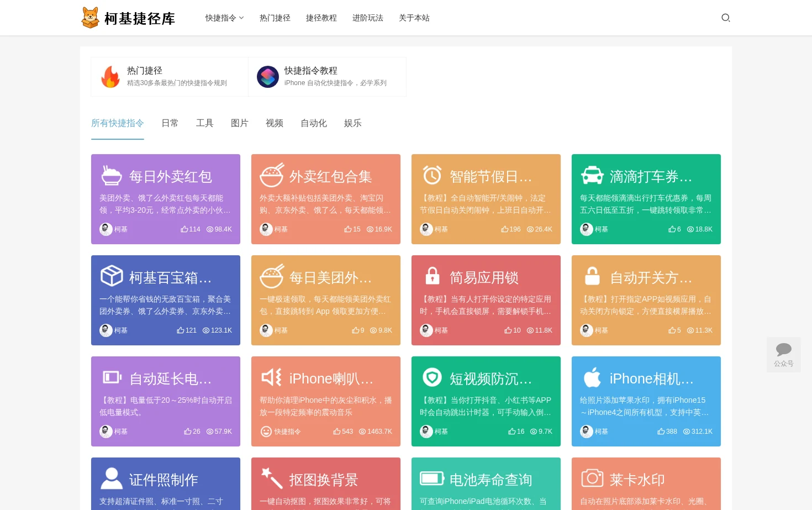
Task: Click the 1463.7K views count on iPhone喇叭
Action: click(x=379, y=432)
